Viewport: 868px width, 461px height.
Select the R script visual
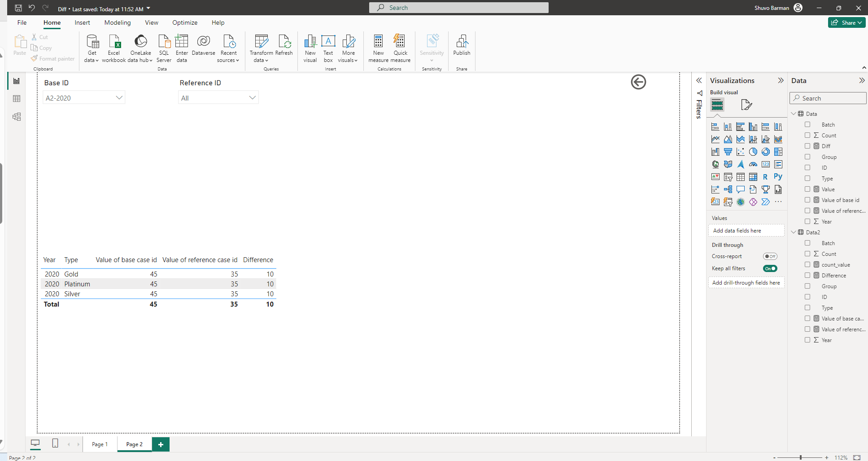pyautogui.click(x=765, y=177)
